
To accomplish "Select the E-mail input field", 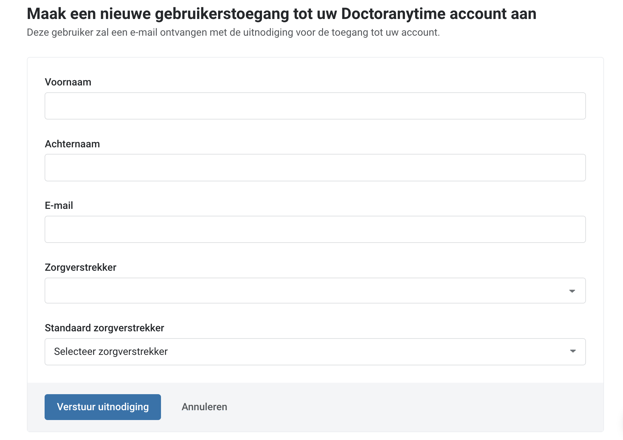I will [x=315, y=229].
